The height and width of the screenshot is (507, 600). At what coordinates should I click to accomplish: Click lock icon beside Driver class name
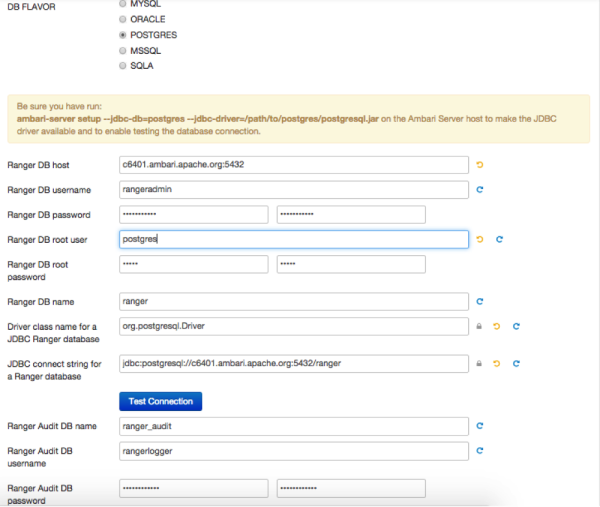[479, 326]
